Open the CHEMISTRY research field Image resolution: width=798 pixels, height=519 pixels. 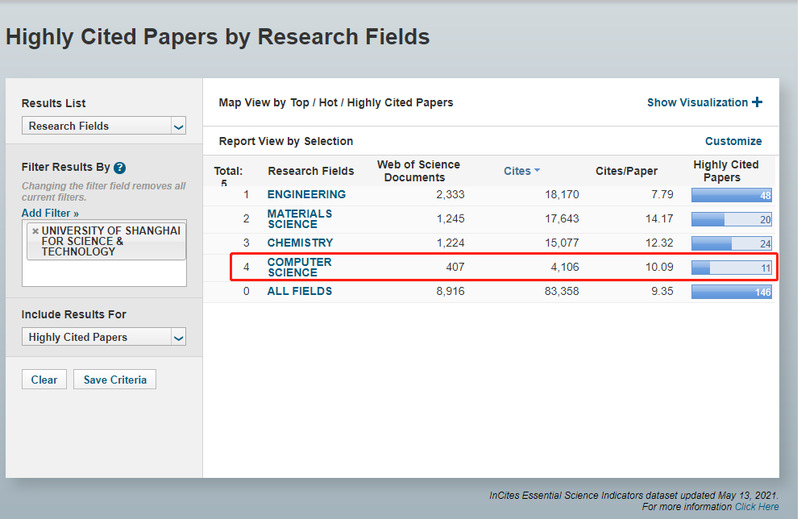[300, 243]
